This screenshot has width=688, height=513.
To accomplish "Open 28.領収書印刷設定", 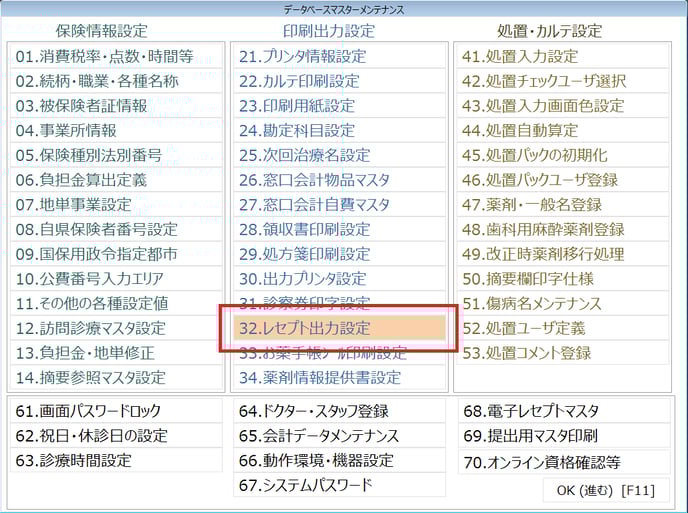I will (x=339, y=229).
